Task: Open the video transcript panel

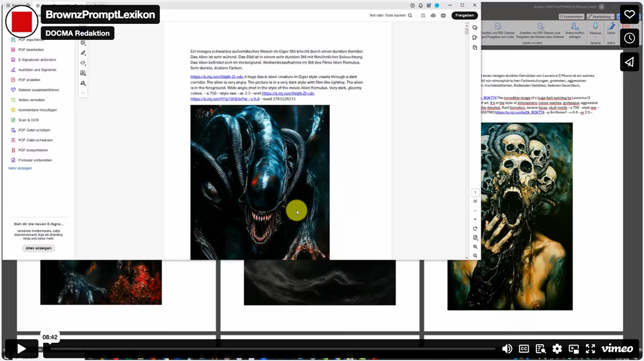Action: (541, 349)
